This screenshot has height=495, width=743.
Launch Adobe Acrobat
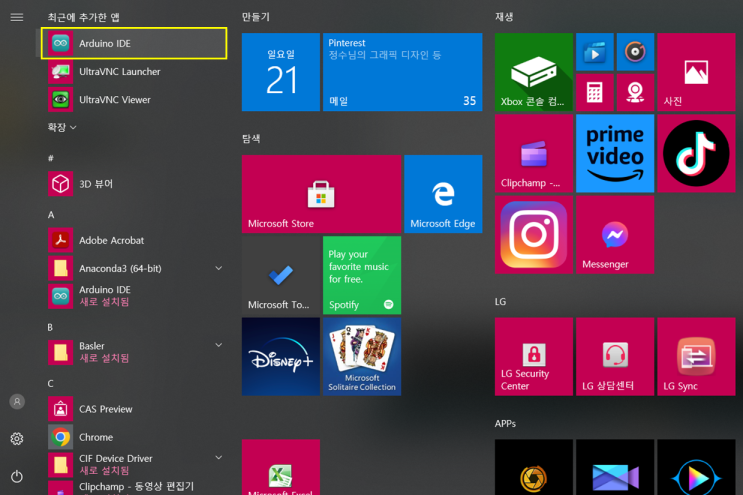[x=134, y=240]
